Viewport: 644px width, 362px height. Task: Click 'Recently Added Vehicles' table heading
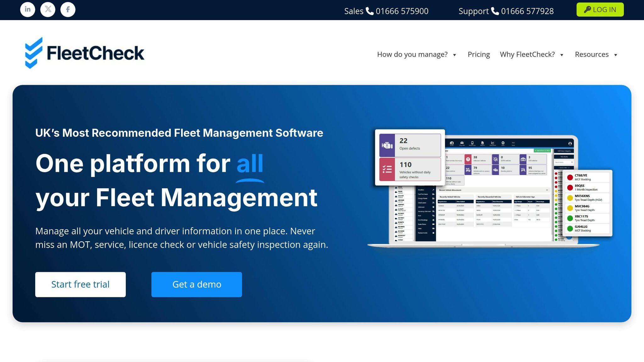coord(450,197)
